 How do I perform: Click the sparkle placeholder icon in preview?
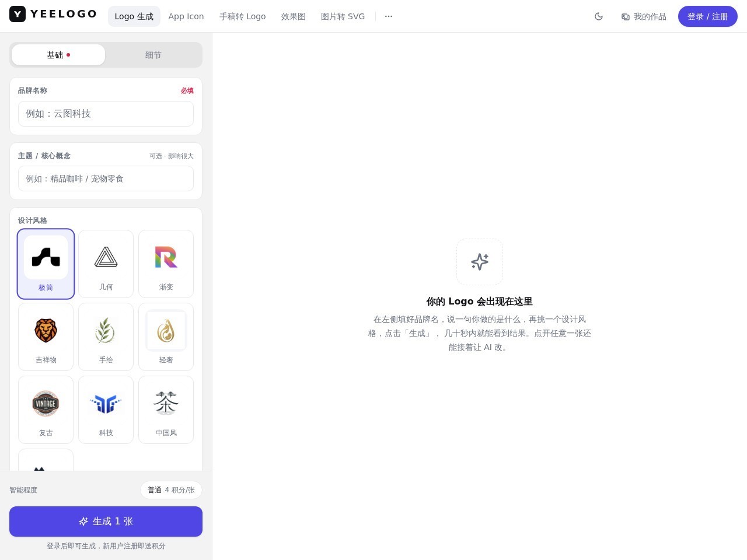(x=480, y=262)
